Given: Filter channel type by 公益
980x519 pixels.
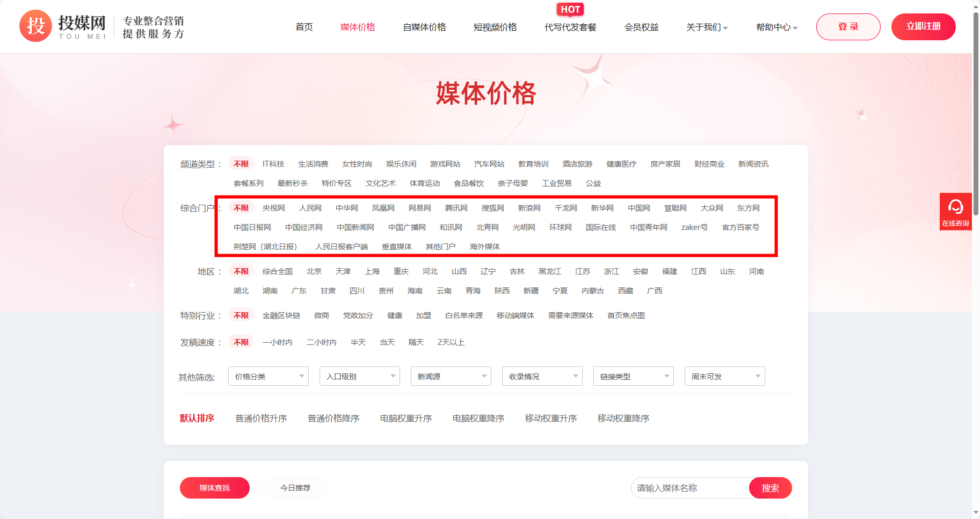Looking at the screenshot, I should (593, 183).
